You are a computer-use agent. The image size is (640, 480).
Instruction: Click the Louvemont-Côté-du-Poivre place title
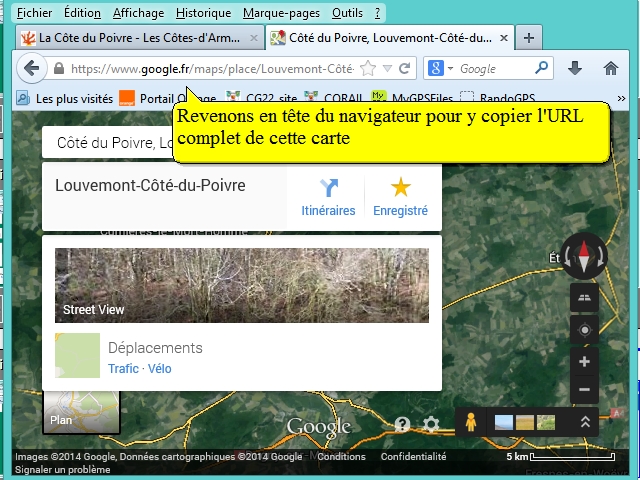click(150, 185)
